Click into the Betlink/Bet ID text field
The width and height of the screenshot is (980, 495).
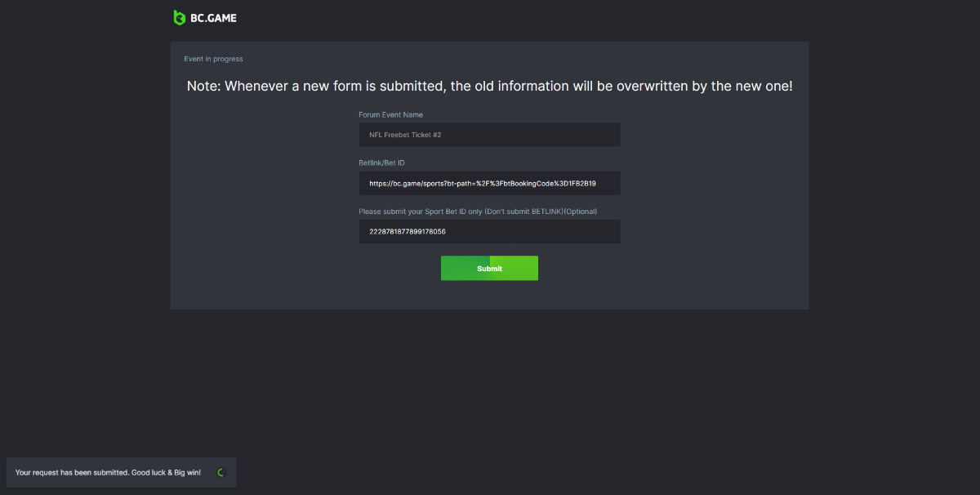click(x=489, y=183)
